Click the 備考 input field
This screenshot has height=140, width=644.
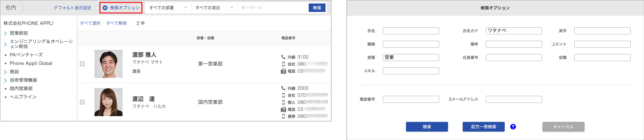(514, 44)
